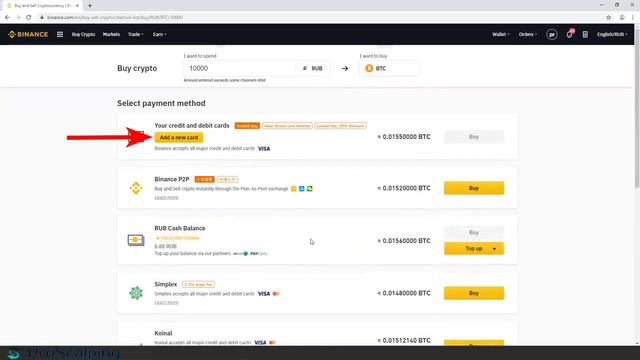Click the 0.01512140 BTC amount

[x=404, y=340]
